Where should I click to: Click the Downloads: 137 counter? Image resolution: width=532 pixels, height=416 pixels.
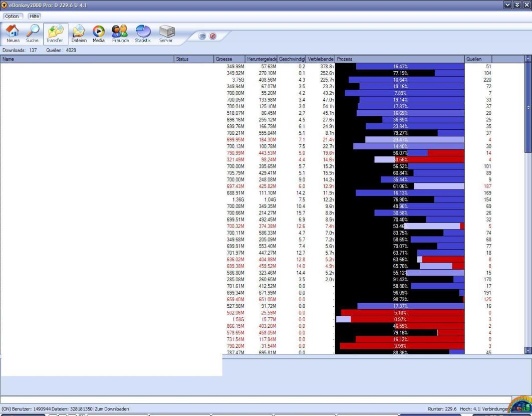click(20, 50)
